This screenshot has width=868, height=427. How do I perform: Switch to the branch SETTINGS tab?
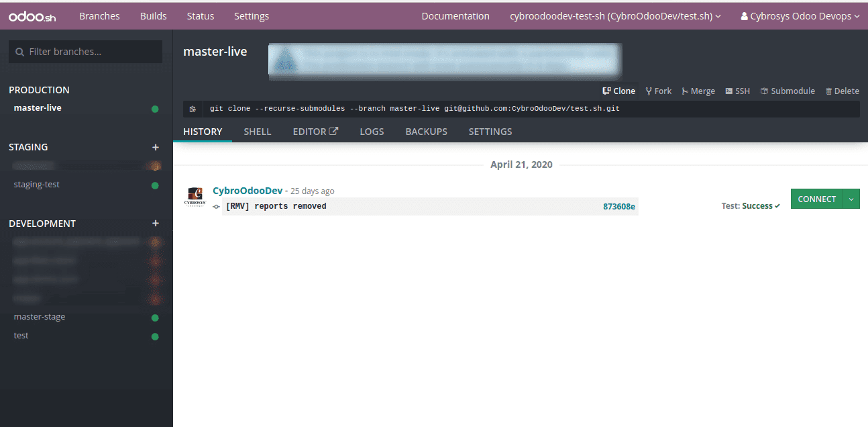(490, 132)
